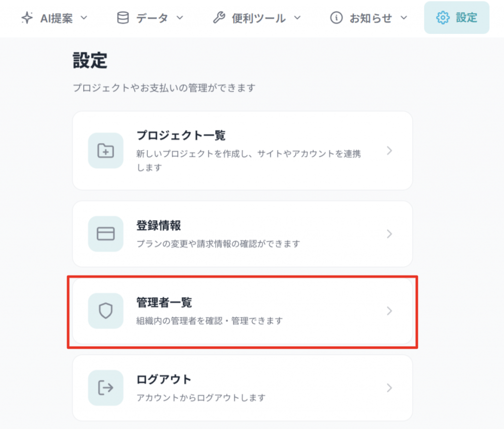The image size is (504, 429).
Task: Click the ログアウト exit arrow icon
Action: click(105, 388)
